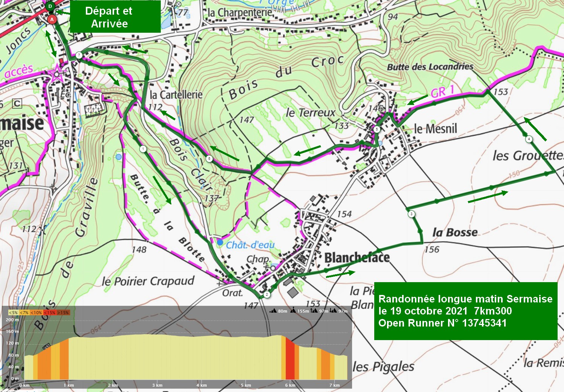The image size is (564, 392).
Task: Select route waypoint marker 7
Action: [x=79, y=55]
